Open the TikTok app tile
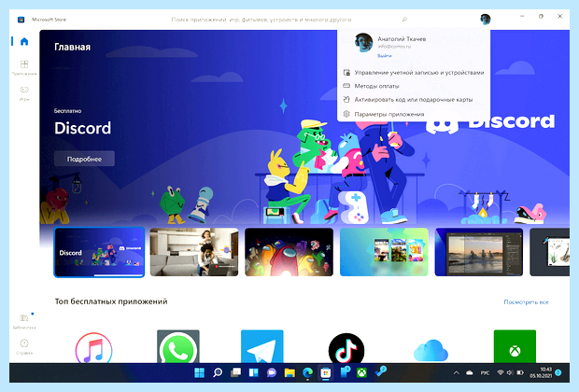The height and width of the screenshot is (392, 579). tap(346, 348)
